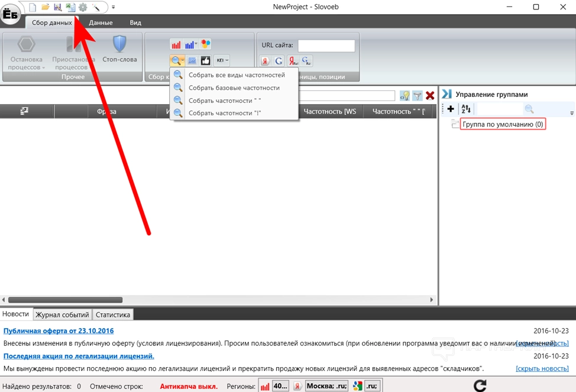Select the Сбор данных ribbon tab
This screenshot has height=392, width=576.
[x=52, y=22]
